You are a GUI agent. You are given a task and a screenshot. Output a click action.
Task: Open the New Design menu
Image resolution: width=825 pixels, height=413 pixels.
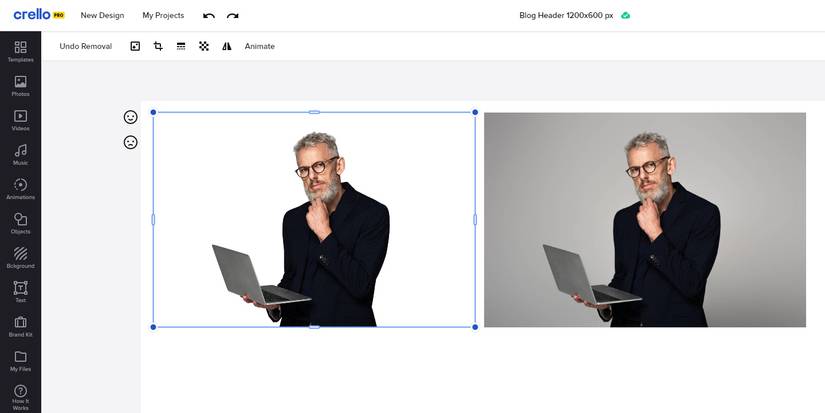102,15
